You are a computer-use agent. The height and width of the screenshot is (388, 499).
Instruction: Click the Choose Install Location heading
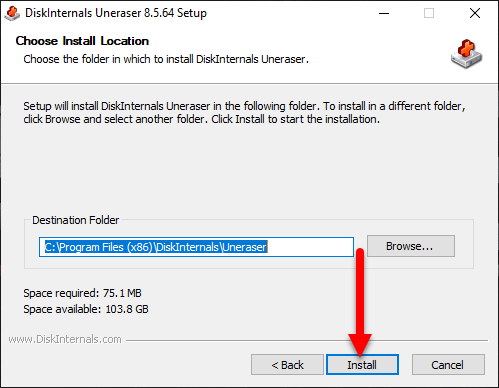click(x=82, y=41)
